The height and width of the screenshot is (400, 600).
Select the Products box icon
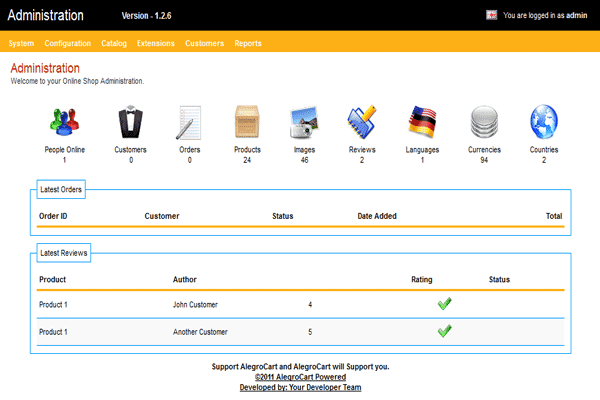(248, 123)
